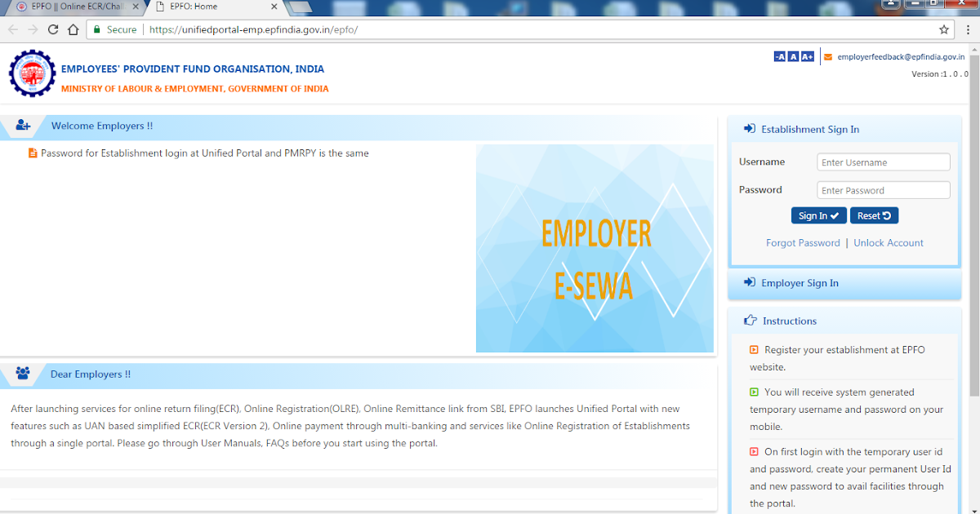Click the red bullet icon before On first login
Viewport: 980px width, 514px height.
(754, 451)
